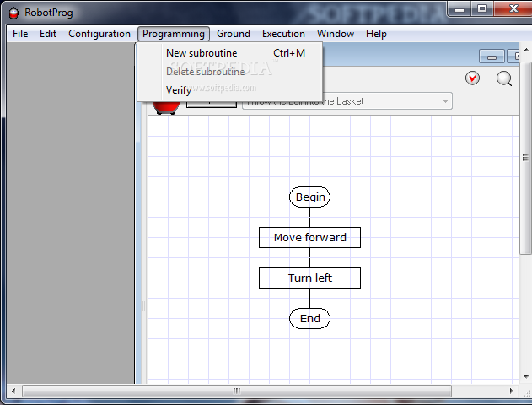The width and height of the screenshot is (532, 405).
Task: Click the vertical scrollbar down arrow
Action: (x=526, y=377)
